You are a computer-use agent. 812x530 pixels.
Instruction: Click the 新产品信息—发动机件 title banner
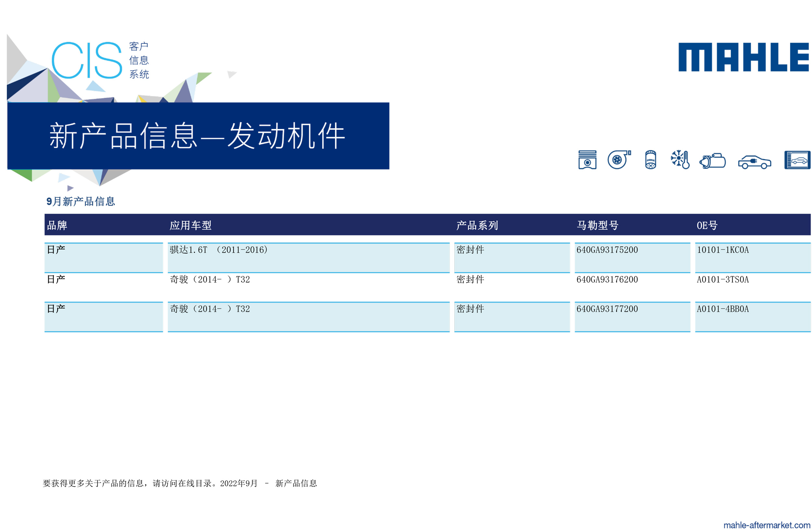pyautogui.click(x=198, y=136)
